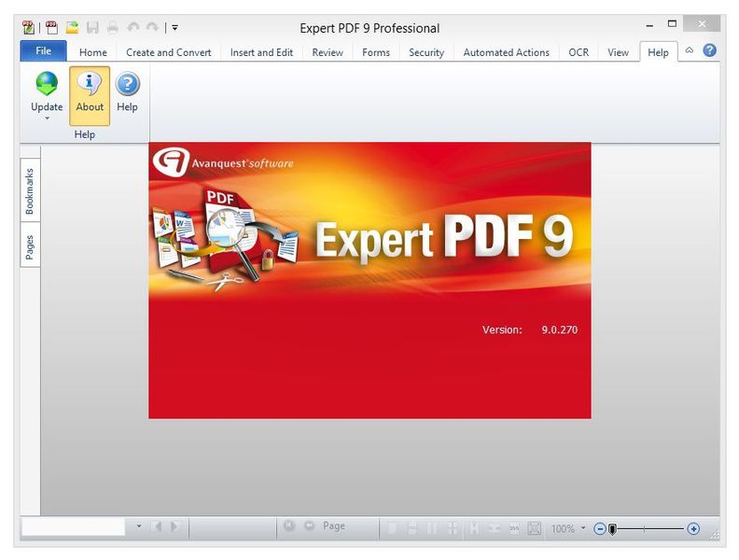The height and width of the screenshot is (560, 739).
Task: Open the OCR tab
Action: [579, 52]
